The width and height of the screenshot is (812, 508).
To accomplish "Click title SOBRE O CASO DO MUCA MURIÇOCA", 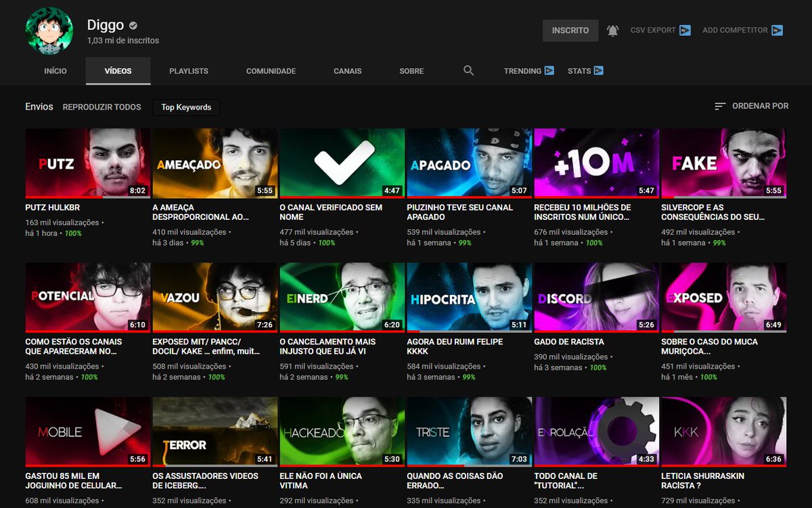I will (709, 347).
